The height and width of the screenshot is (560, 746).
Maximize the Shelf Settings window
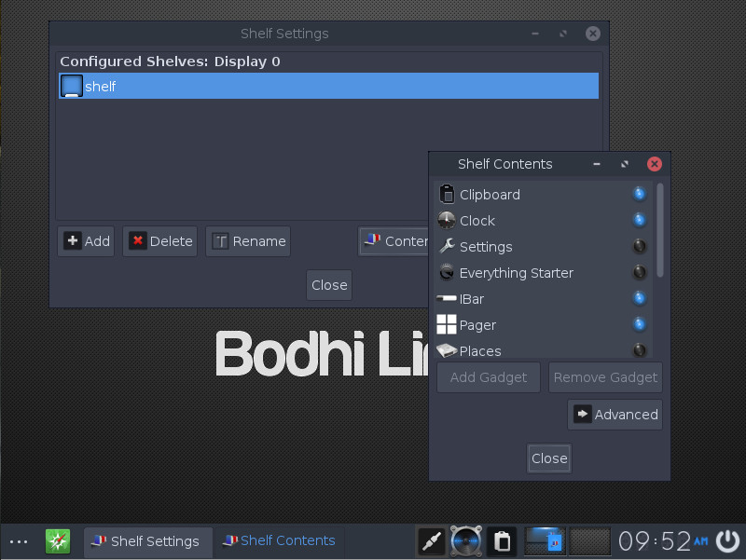pos(563,34)
